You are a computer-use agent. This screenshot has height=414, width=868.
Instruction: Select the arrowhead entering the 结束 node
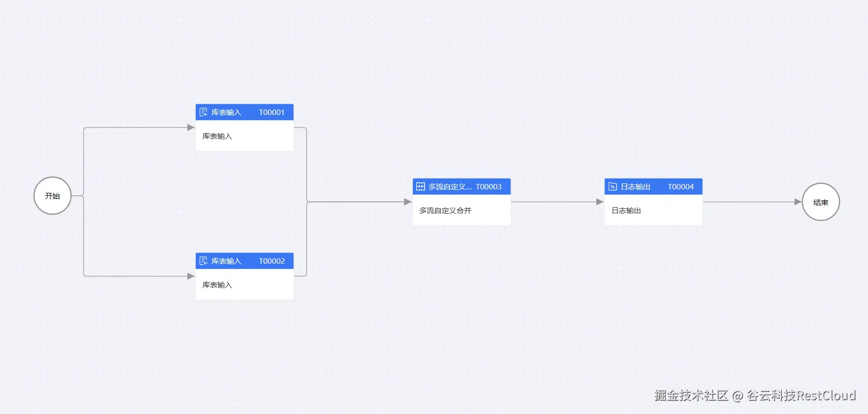[x=798, y=202]
